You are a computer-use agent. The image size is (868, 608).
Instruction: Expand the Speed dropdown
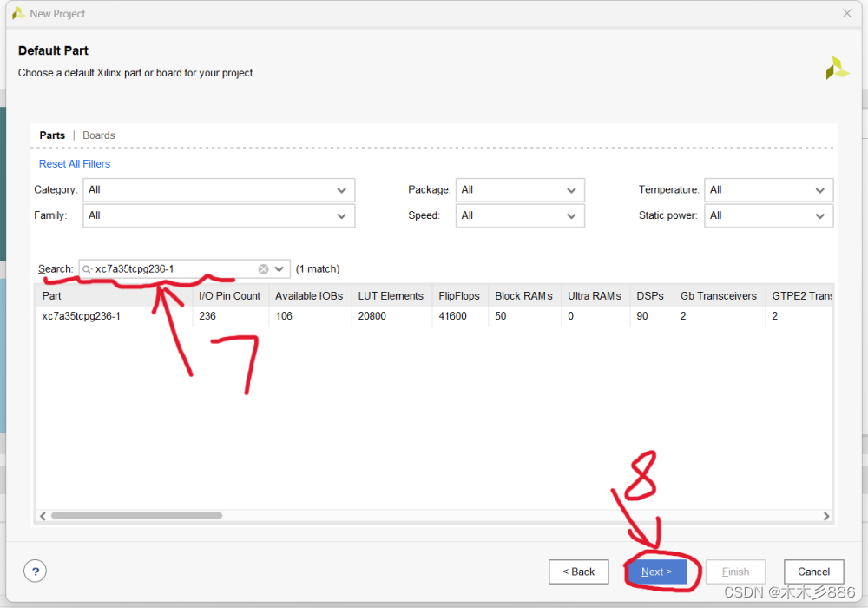point(520,216)
